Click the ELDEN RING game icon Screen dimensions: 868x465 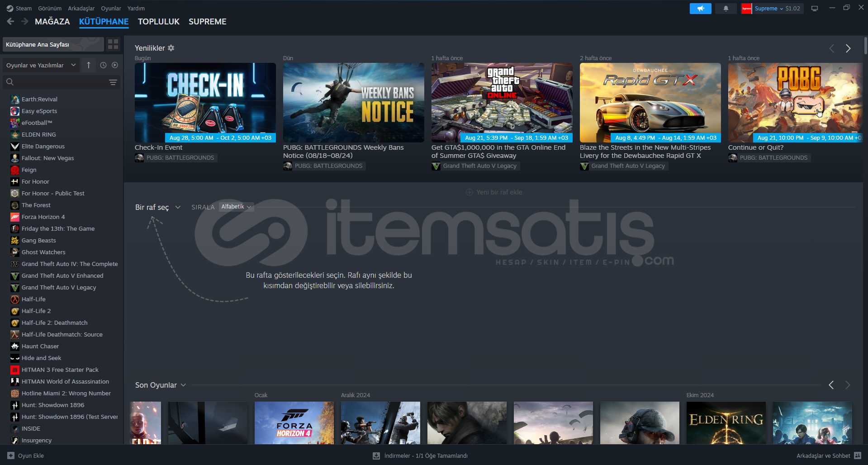point(15,134)
